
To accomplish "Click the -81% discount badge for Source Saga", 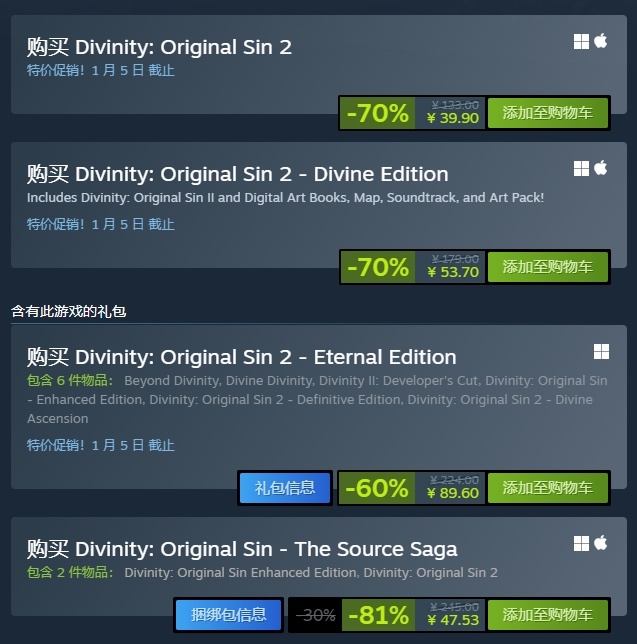I will point(378,615).
